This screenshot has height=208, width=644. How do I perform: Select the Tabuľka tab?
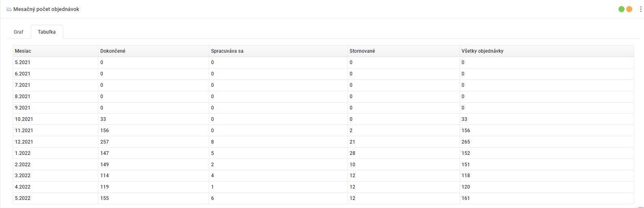click(x=47, y=32)
